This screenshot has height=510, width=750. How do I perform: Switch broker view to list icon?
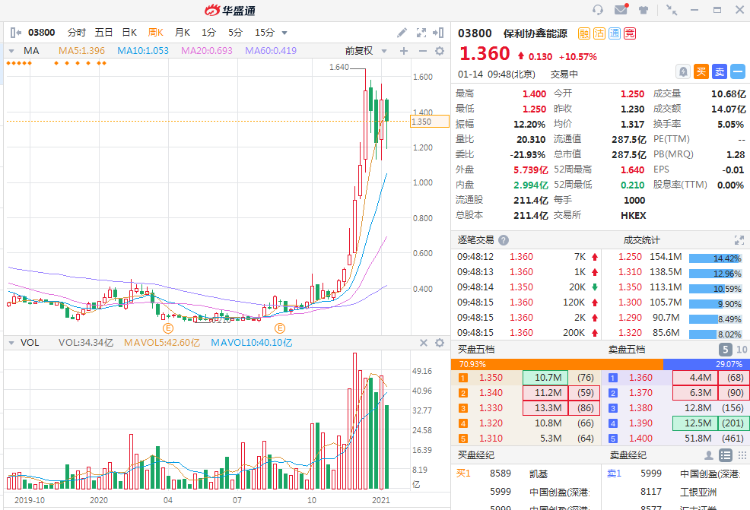pos(725,455)
